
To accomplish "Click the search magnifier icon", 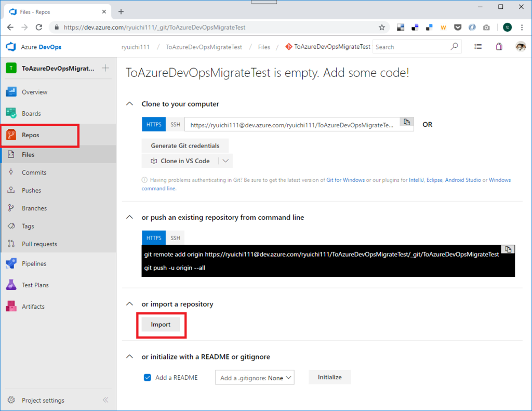I will click(454, 46).
